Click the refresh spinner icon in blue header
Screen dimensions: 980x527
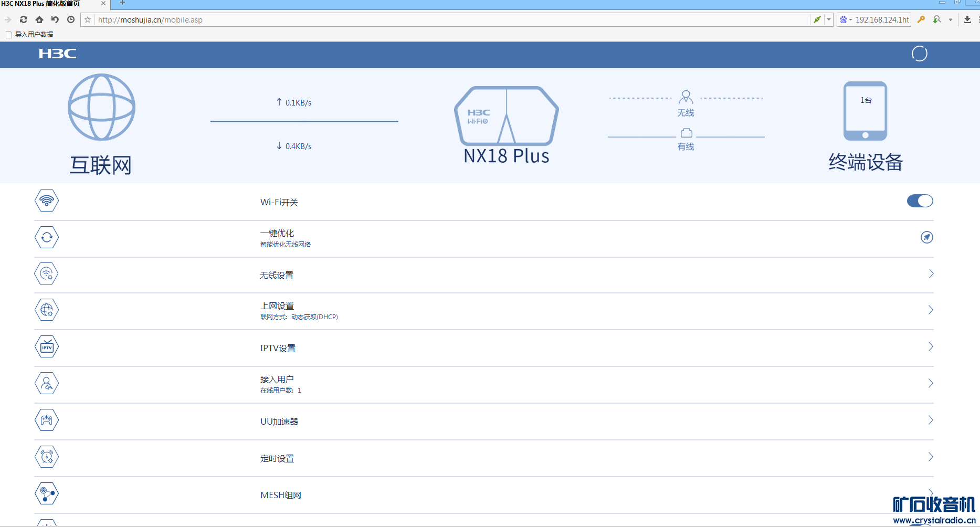pos(919,54)
